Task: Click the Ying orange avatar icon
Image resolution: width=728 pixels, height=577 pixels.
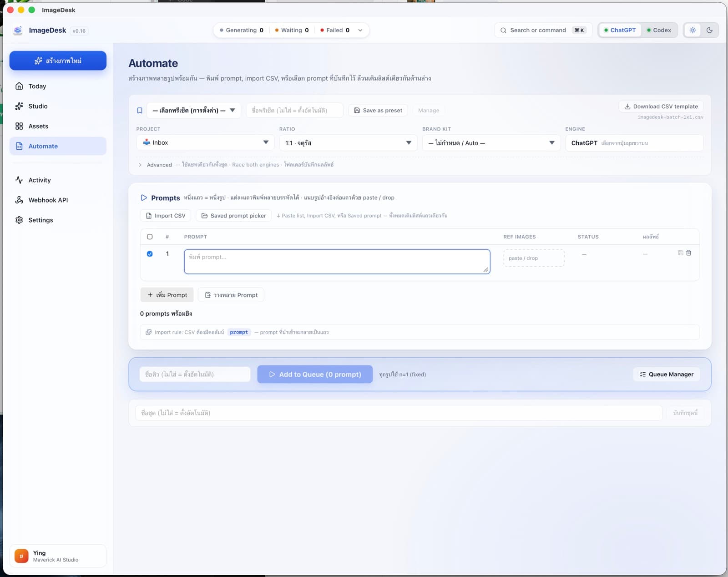Action: 21,556
